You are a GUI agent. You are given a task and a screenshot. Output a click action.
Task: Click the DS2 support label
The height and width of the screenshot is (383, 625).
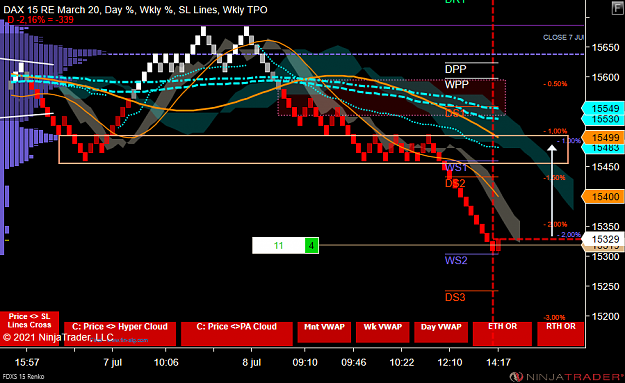point(455,183)
